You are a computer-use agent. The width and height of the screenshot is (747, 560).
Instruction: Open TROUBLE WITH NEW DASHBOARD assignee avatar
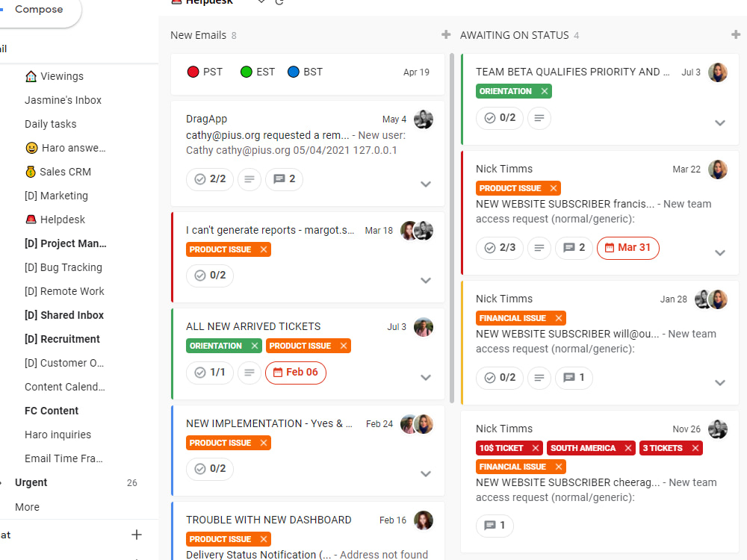pyautogui.click(x=424, y=520)
